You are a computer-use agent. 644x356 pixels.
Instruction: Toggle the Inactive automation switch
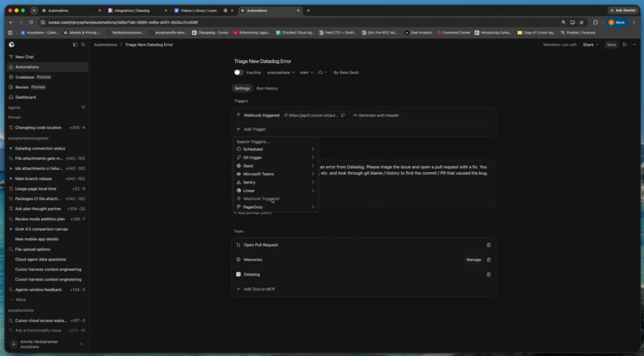click(238, 73)
